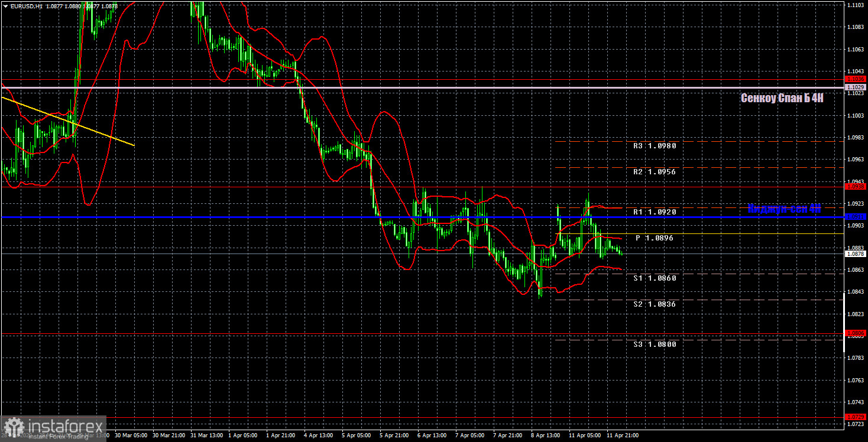Image resolution: width=868 pixels, height=442 pixels.
Task: Select the red 1.0806 price tag
Action: [x=856, y=333]
